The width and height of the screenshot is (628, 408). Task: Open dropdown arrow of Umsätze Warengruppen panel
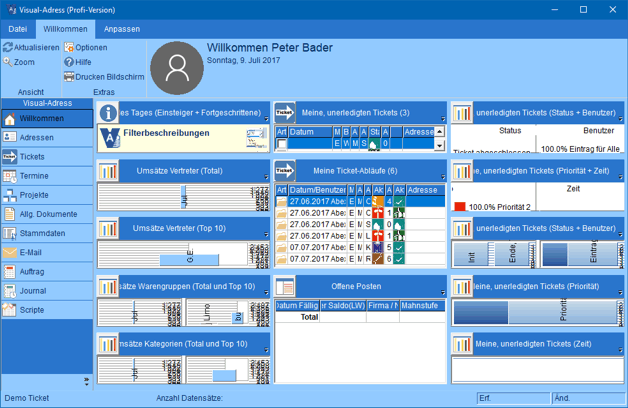[266, 293]
